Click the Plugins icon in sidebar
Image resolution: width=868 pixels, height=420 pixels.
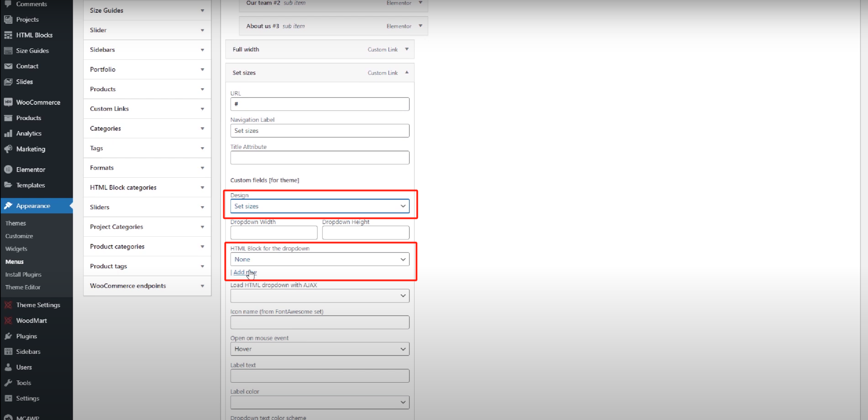[x=8, y=336]
